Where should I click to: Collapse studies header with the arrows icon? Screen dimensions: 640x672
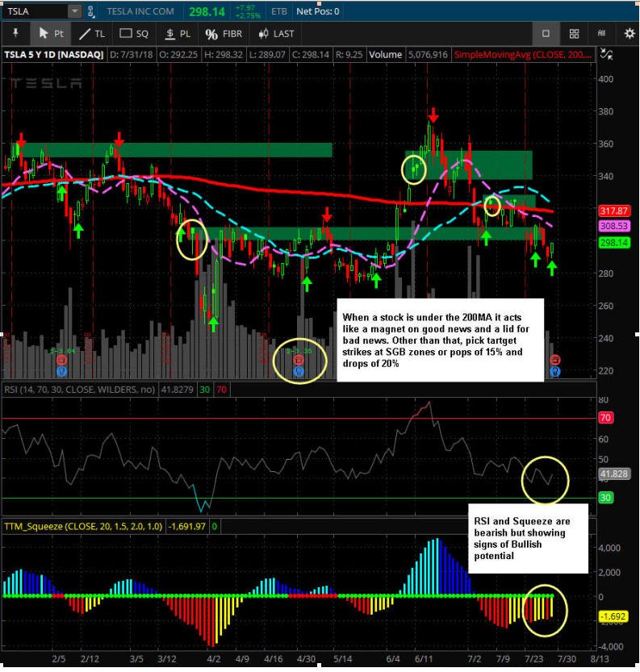tap(606, 54)
